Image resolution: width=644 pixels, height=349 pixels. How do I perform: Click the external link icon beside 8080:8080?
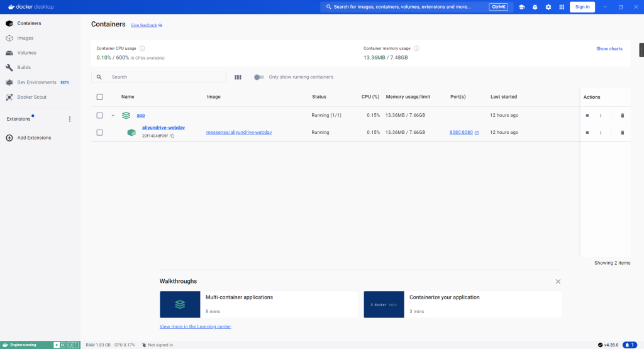click(x=477, y=133)
